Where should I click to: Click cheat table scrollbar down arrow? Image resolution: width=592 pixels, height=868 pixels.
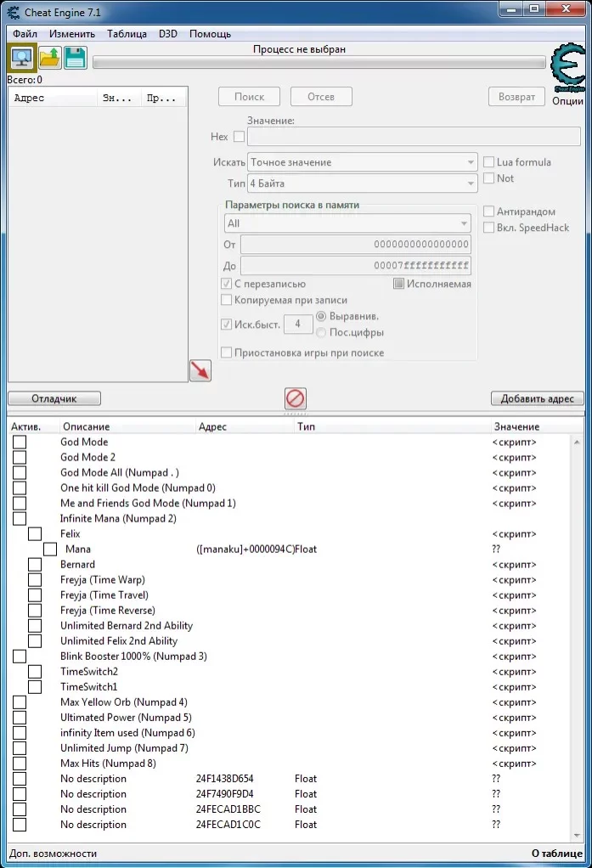coord(577,836)
